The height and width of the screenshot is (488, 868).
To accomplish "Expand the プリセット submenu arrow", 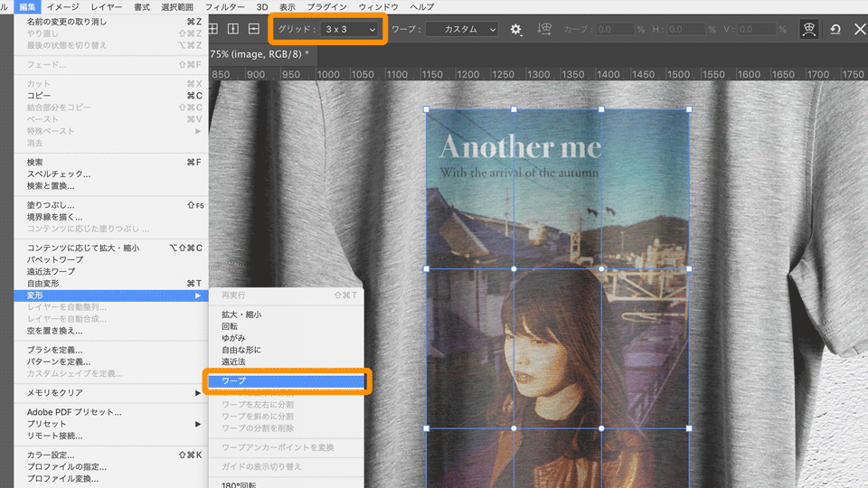I will pos(198,424).
